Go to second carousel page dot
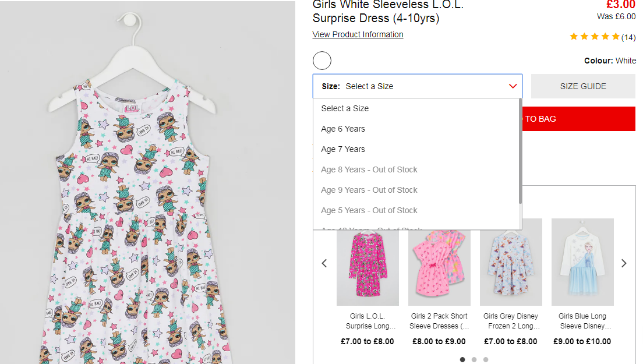Screen dimensions: 643x364 [x=474, y=359]
